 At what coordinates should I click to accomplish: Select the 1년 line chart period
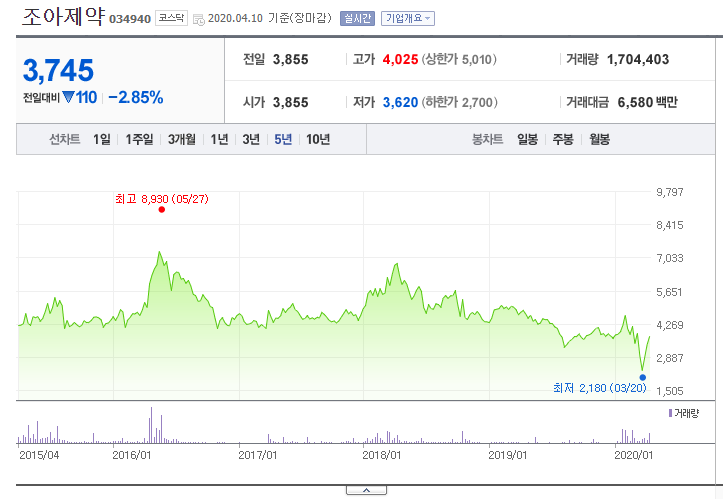(219, 139)
